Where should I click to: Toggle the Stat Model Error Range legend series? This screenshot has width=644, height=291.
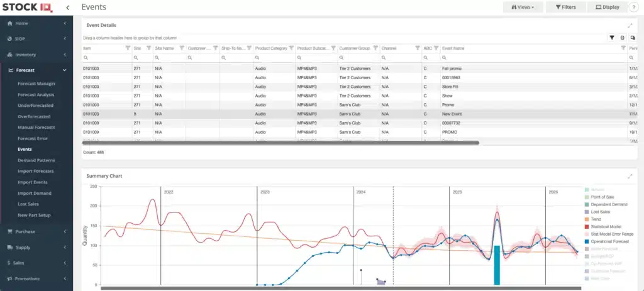pyautogui.click(x=609, y=234)
